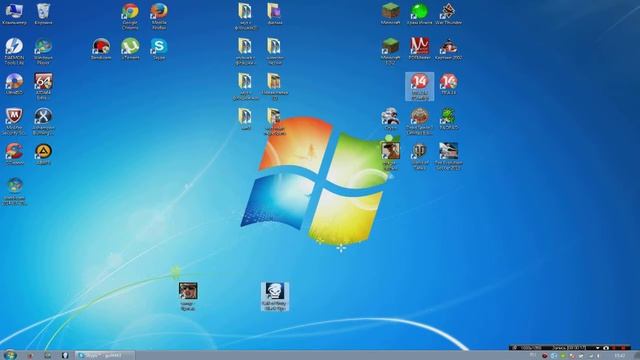
Task: Open the folder with purple thumbnail
Action: point(275,14)
